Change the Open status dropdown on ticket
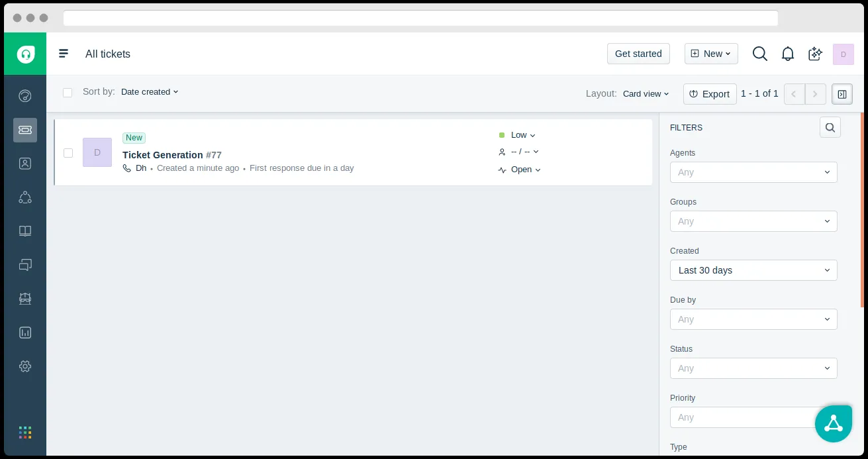Image resolution: width=868 pixels, height=459 pixels. point(520,170)
